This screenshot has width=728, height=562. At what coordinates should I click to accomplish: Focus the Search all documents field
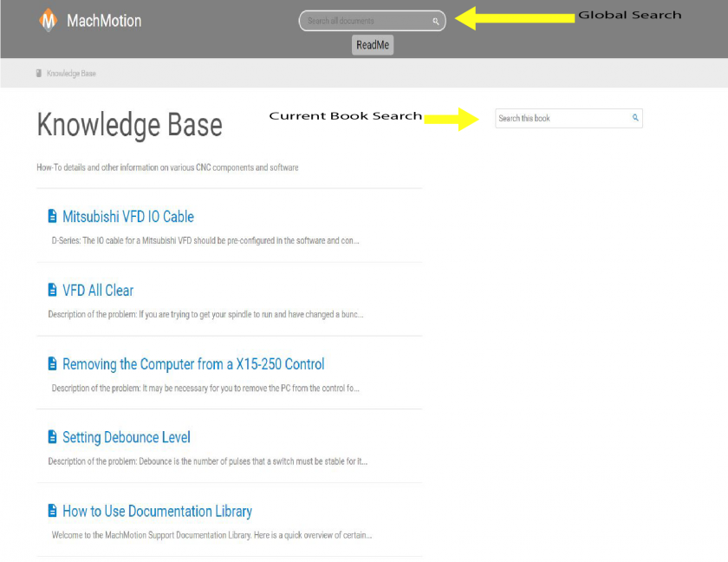[372, 21]
